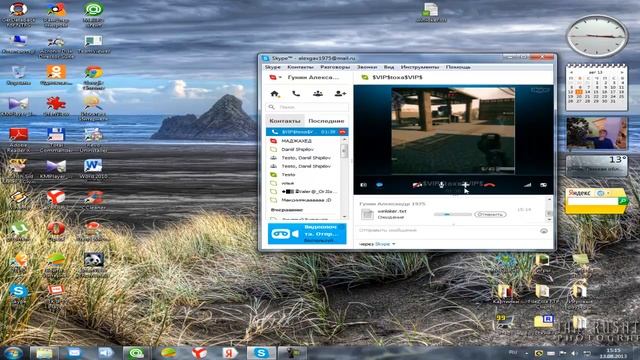
Task: Open the status dropdown next to the profile name
Action: (276, 77)
